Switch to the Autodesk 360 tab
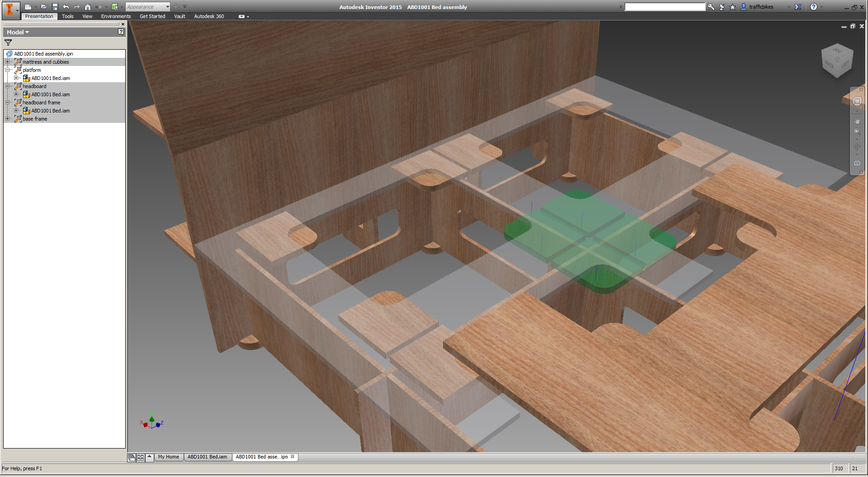This screenshot has height=477, width=868. point(209,16)
